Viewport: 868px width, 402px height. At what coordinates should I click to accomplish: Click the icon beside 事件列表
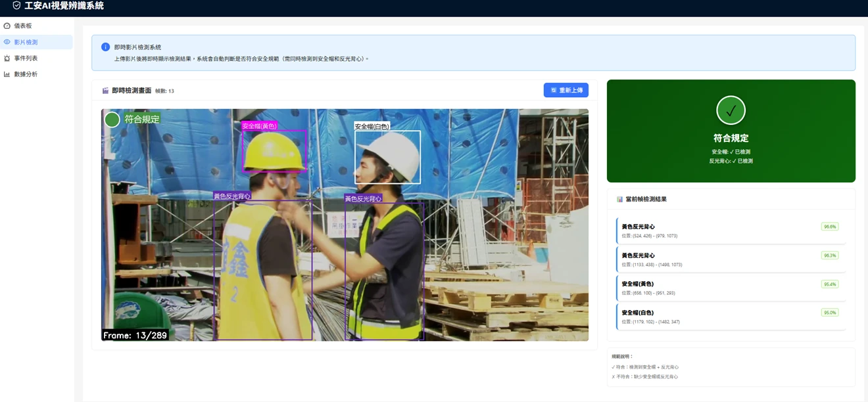[7, 58]
